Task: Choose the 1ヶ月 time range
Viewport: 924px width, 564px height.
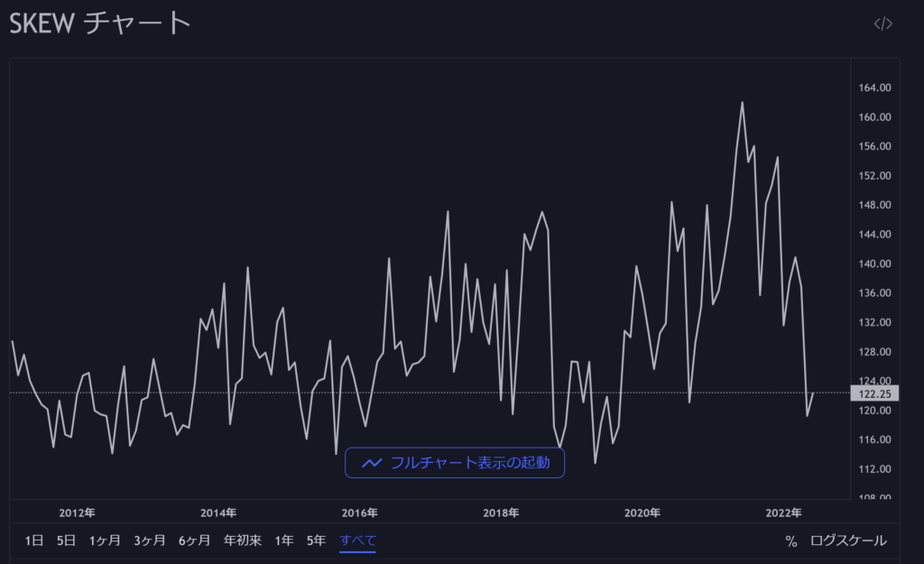Action: click(105, 541)
